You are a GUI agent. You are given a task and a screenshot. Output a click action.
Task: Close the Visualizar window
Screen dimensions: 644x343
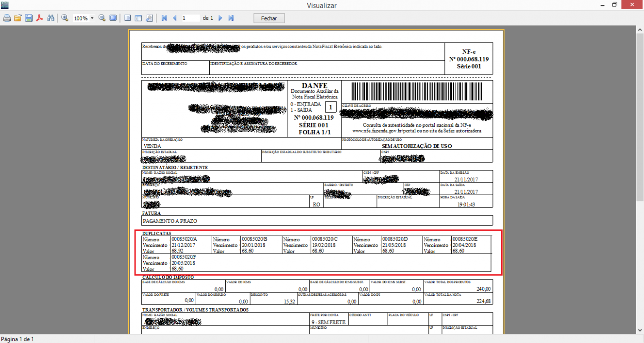click(632, 5)
